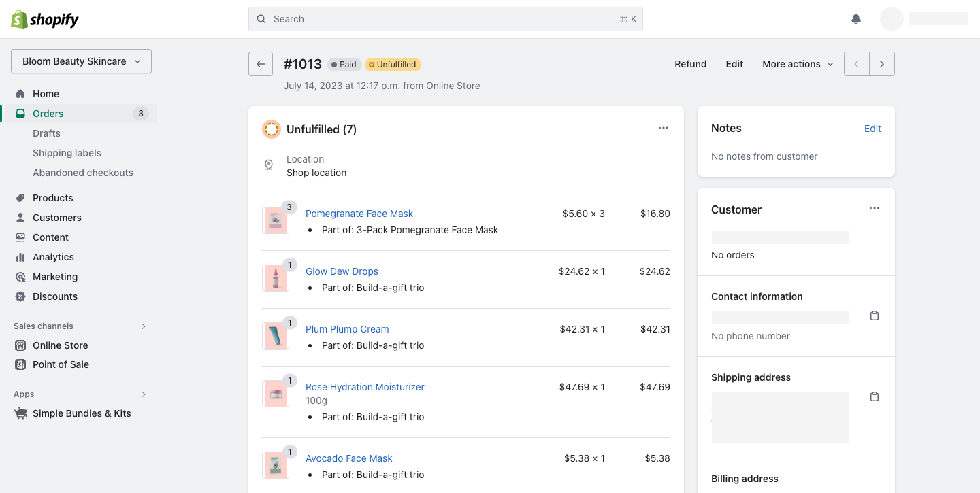The image size is (980, 493).
Task: Click the search magnifier icon
Action: (x=261, y=19)
